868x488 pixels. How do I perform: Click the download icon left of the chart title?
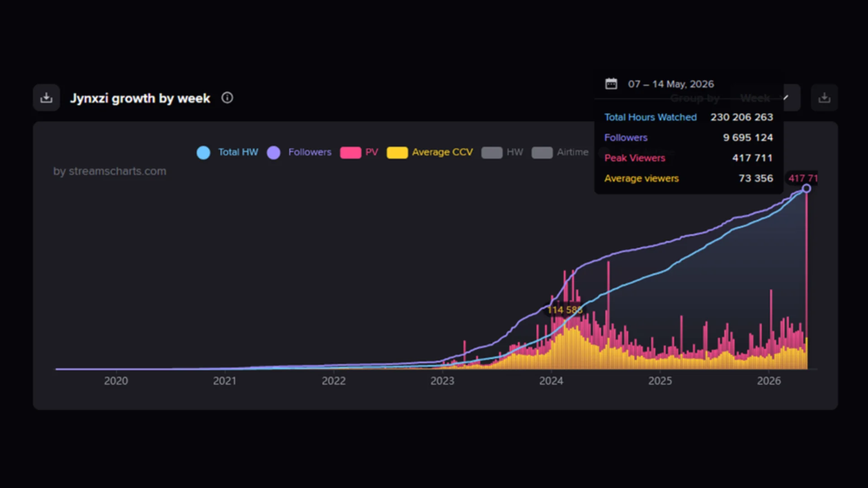coord(46,98)
